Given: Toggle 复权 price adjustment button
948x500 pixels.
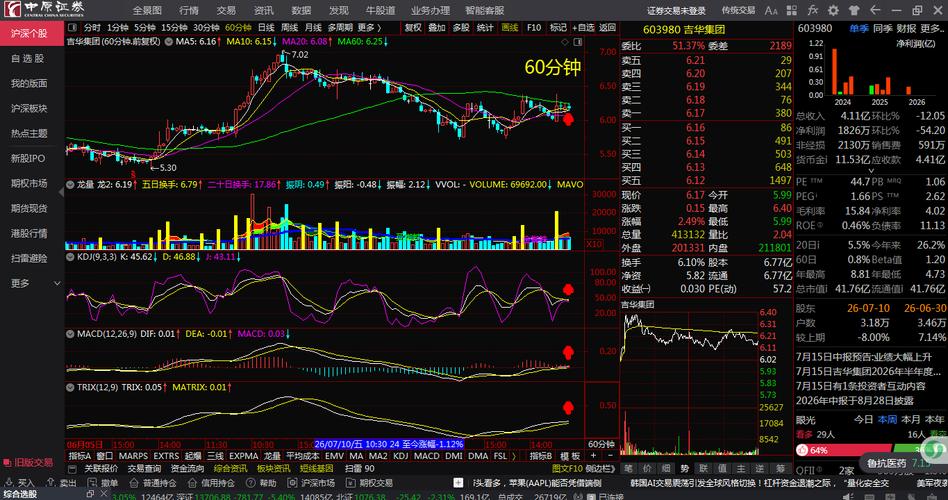Looking at the screenshot, I should coord(413,27).
